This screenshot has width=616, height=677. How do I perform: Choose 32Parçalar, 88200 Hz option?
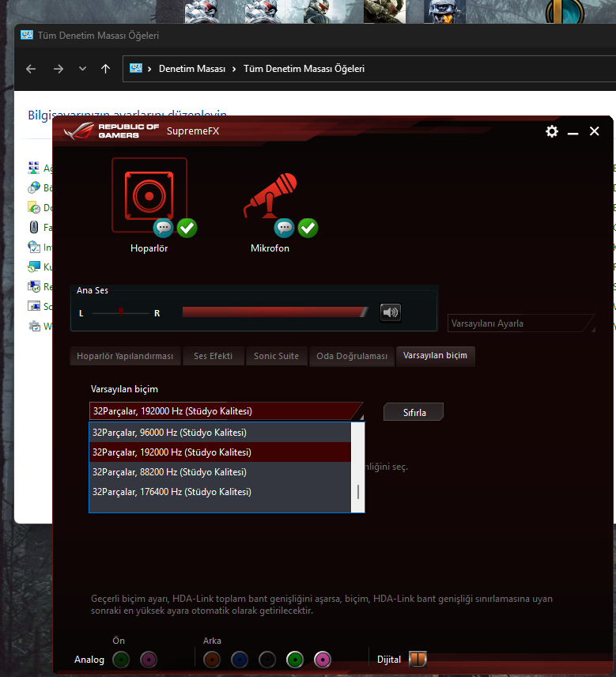pyautogui.click(x=220, y=472)
